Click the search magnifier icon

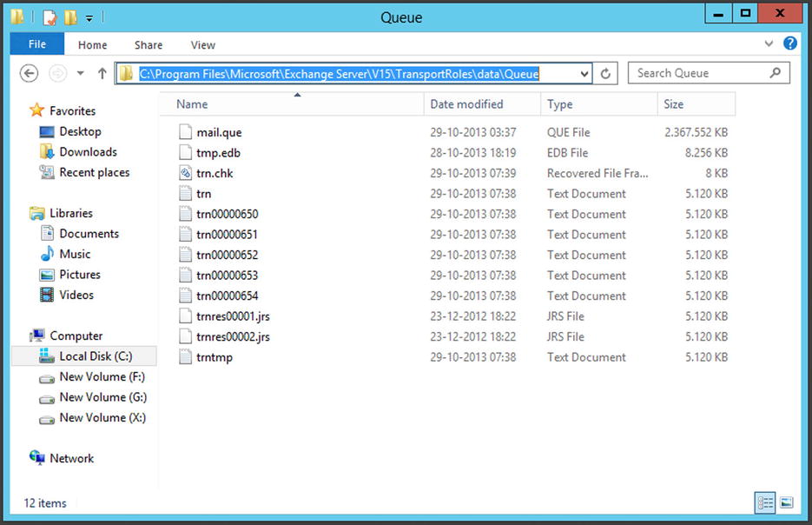tap(775, 73)
